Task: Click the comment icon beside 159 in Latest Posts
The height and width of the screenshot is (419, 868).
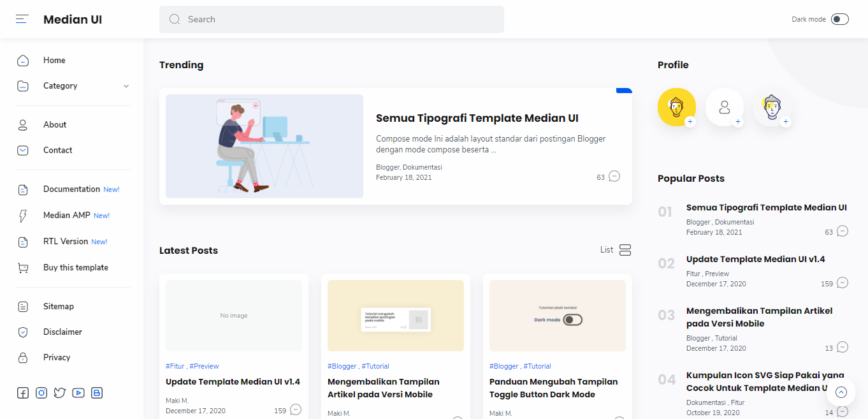Action: coord(296,410)
